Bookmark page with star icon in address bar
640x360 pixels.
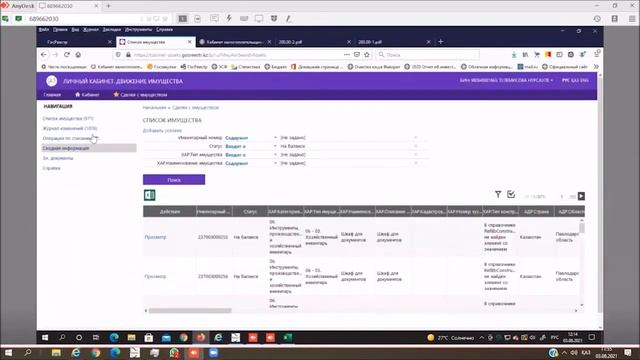tap(367, 55)
